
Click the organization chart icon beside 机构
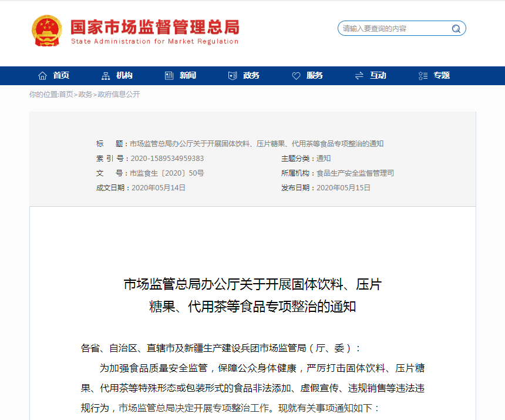tap(106, 76)
